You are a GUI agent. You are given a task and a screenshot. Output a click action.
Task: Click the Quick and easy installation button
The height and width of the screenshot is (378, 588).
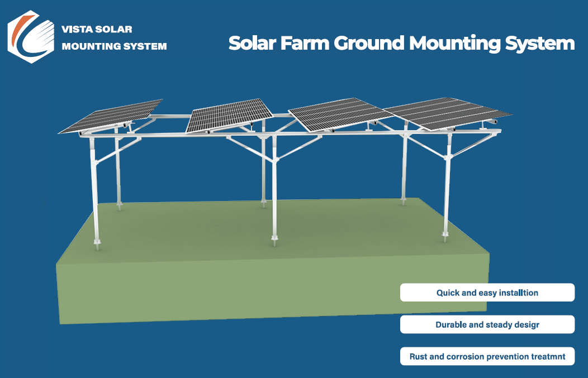487,293
